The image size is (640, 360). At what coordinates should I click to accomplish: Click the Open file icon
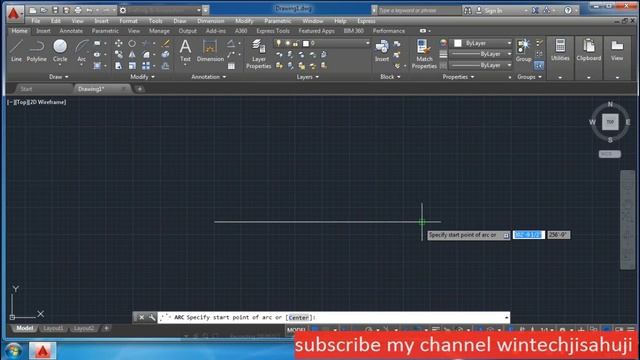(44, 10)
